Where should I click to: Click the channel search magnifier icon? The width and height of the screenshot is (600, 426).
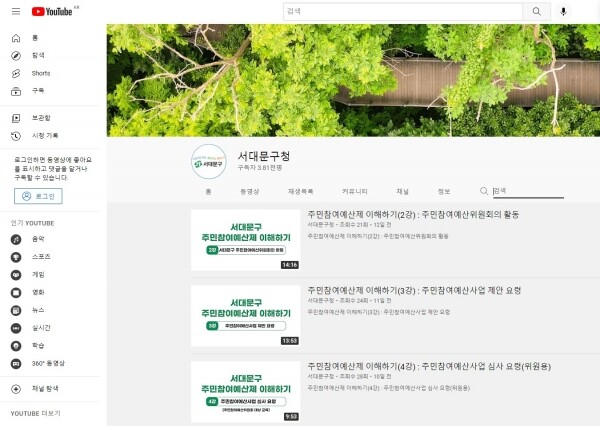[484, 191]
